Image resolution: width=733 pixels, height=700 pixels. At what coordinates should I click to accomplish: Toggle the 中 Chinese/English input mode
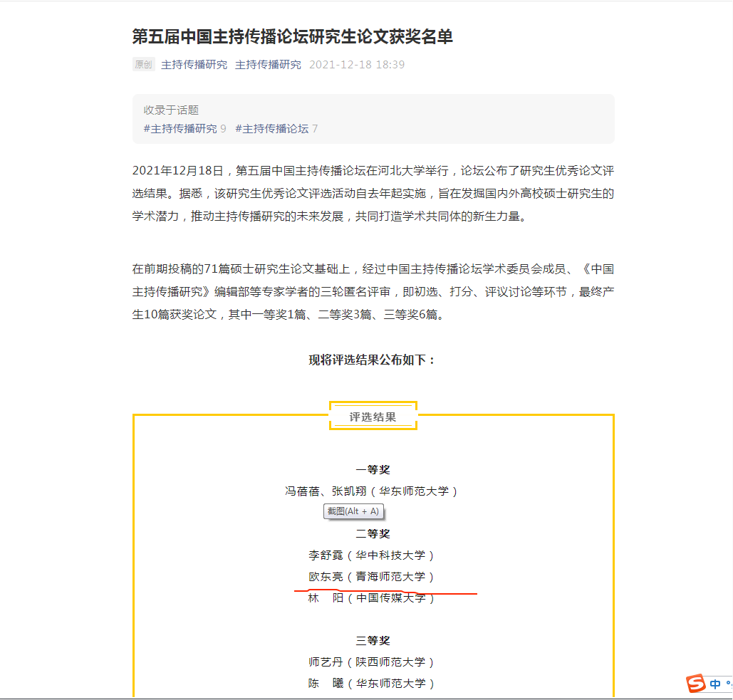click(x=715, y=684)
